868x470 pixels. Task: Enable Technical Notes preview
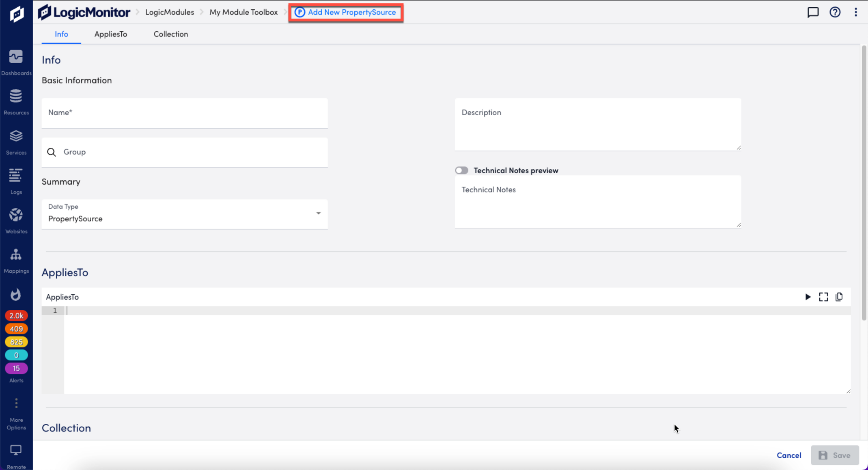[461, 170]
